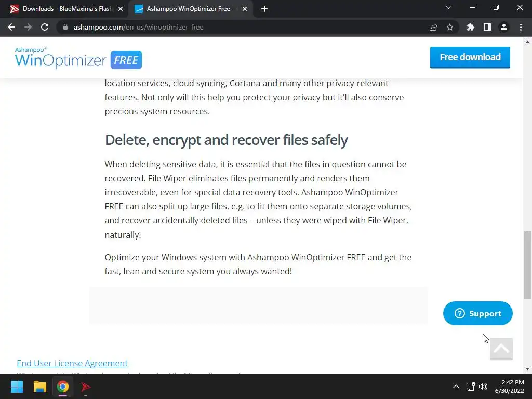Viewport: 532px width, 399px height.
Task: Open the End User License Agreement link
Action: 72,363
